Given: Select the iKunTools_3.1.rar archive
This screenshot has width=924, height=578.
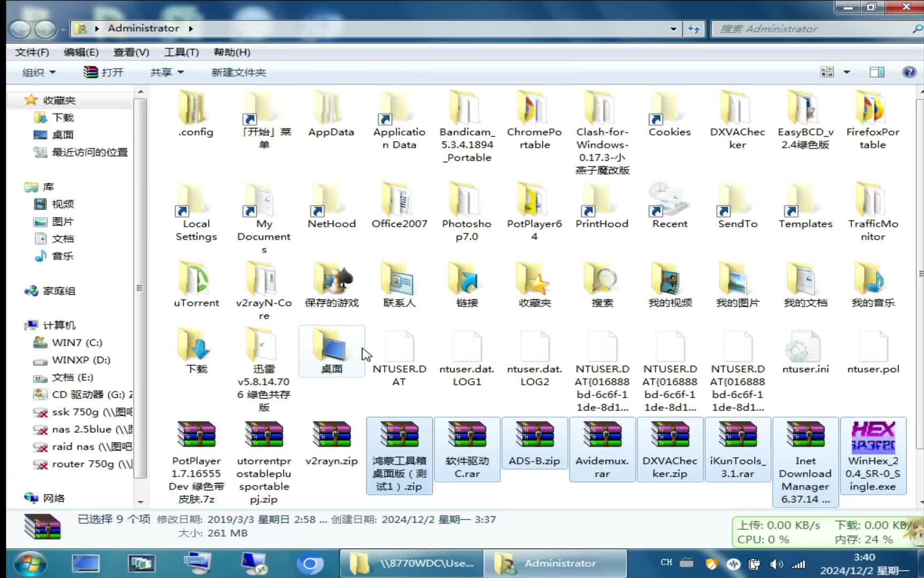Looking at the screenshot, I should point(738,444).
